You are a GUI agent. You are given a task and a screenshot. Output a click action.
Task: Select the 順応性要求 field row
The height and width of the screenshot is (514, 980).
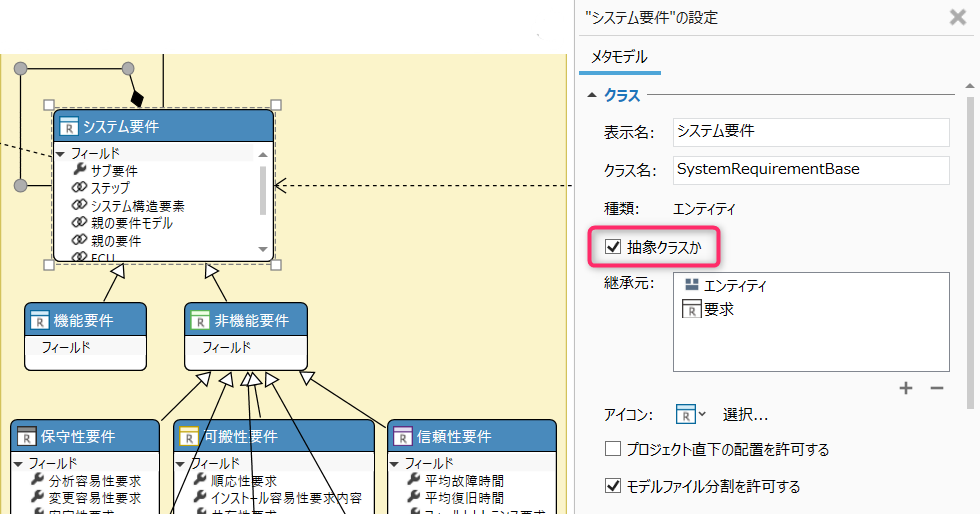tap(235, 480)
